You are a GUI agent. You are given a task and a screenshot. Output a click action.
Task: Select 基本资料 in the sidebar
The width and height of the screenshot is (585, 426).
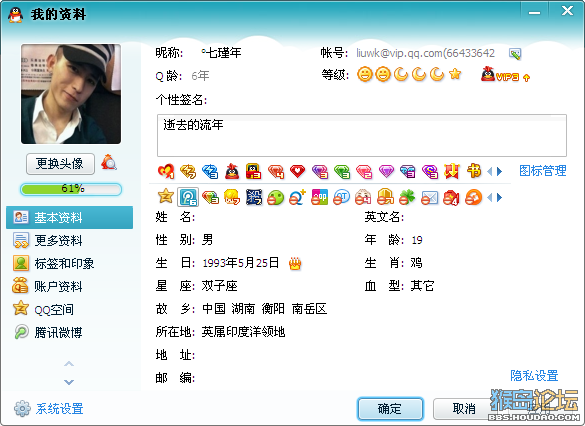[x=69, y=217]
